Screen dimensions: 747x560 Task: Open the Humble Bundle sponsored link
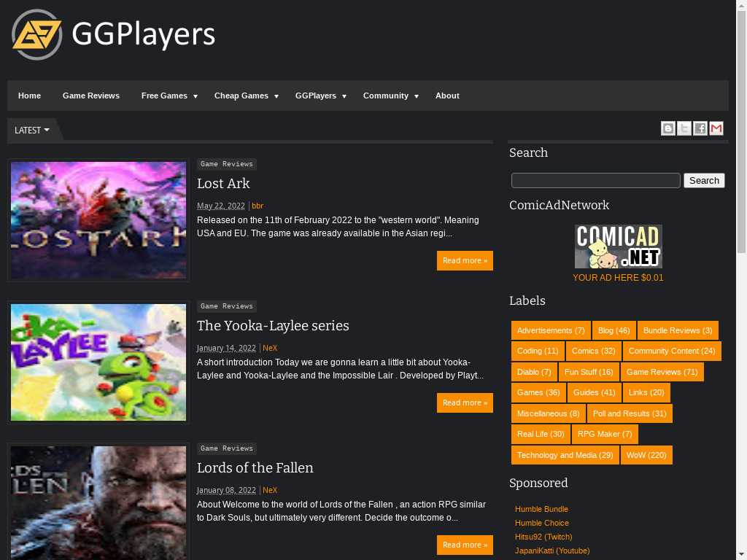[x=541, y=509]
